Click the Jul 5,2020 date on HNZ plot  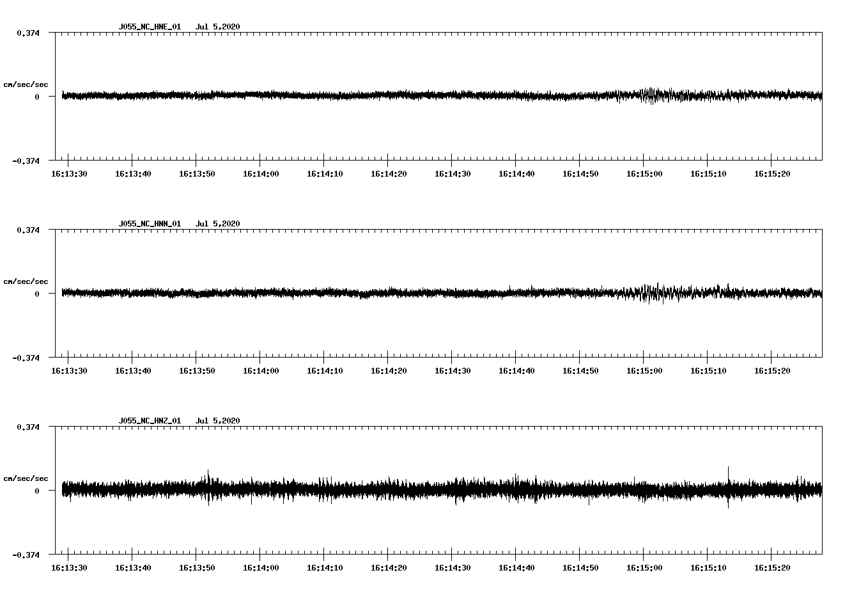click(218, 421)
